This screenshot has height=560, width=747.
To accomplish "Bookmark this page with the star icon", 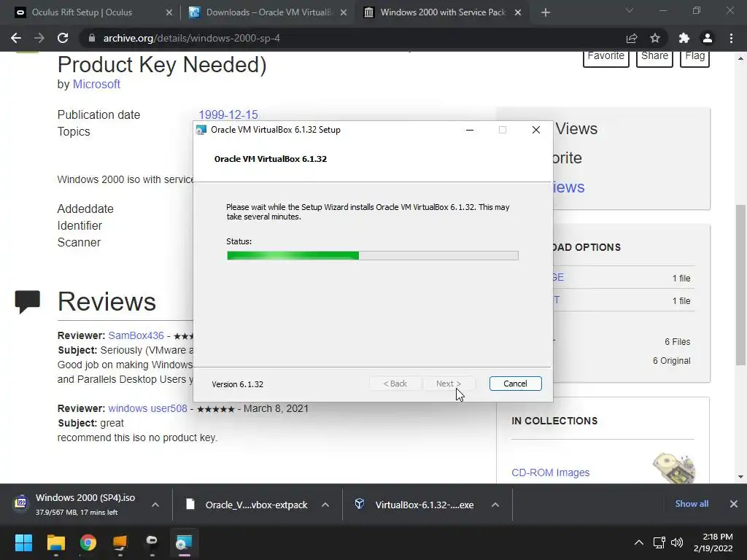I will 655,38.
